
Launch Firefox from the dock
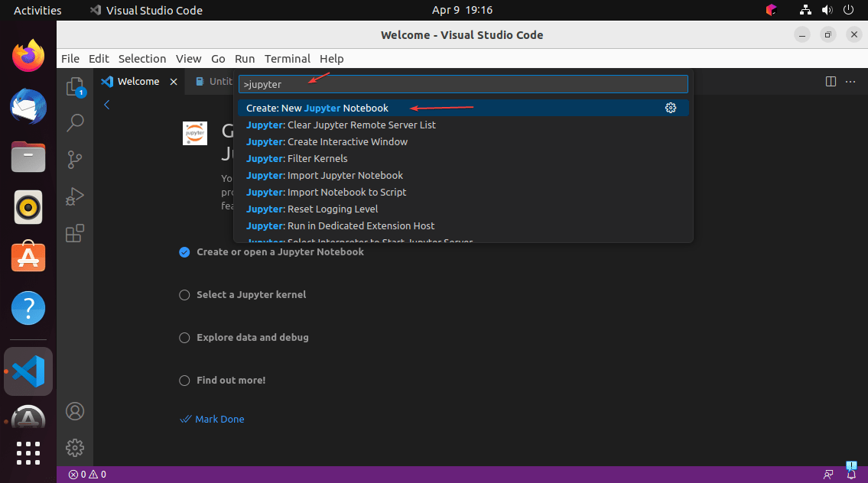pos(28,55)
